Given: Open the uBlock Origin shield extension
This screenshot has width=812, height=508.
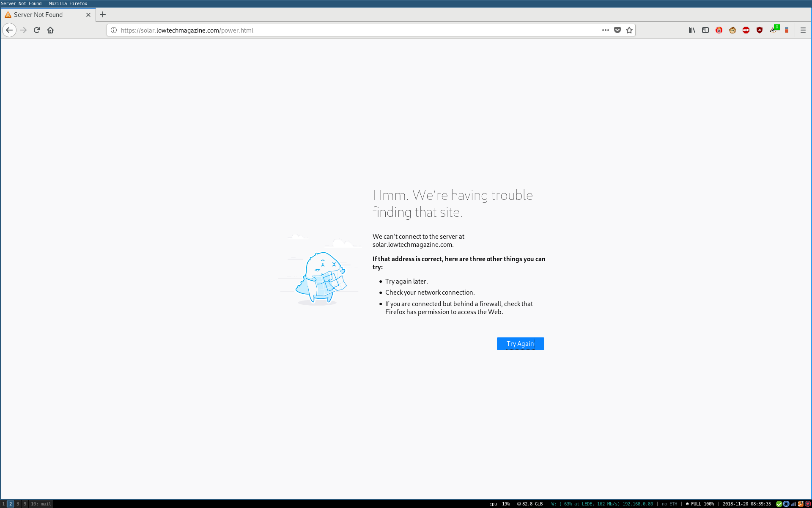Looking at the screenshot, I should (x=760, y=30).
